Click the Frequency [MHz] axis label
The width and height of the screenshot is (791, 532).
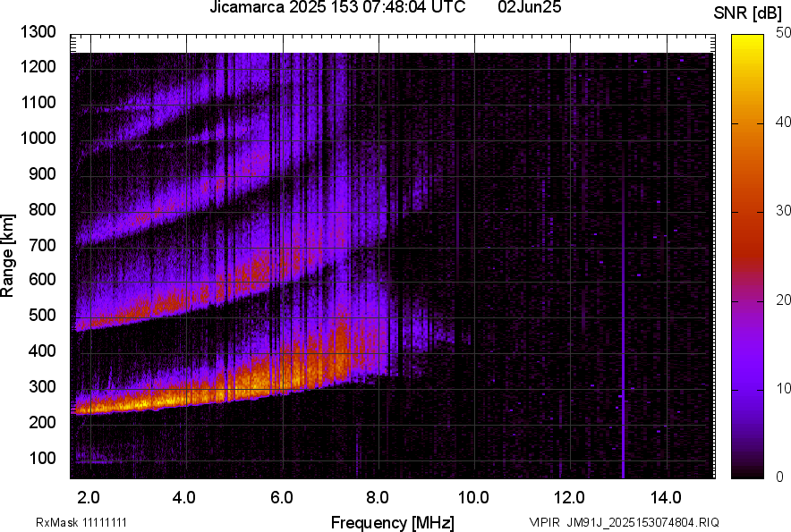tap(393, 522)
